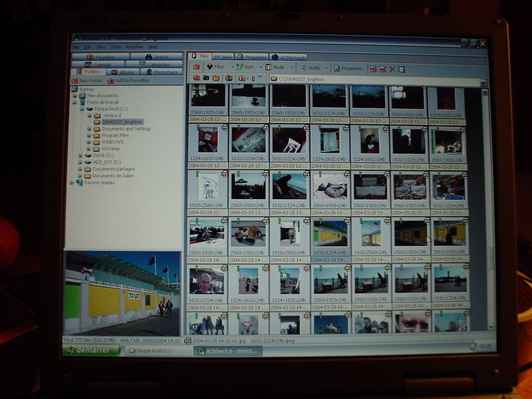The image size is (532, 399).
Task: Click the small icon right of red X
Action: tap(401, 69)
